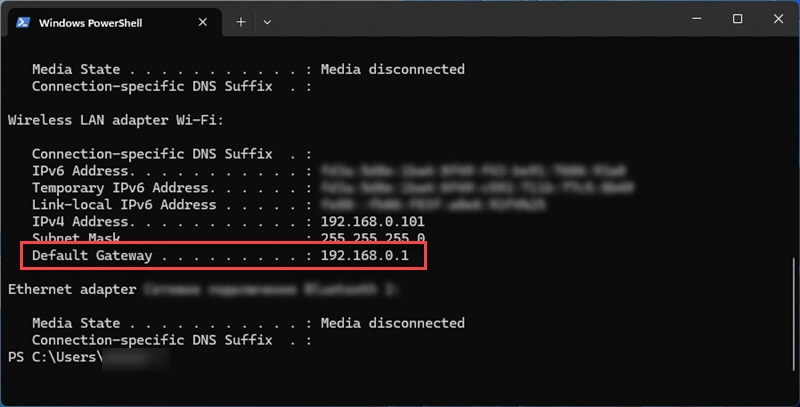Open a new tab with the plus button
The image size is (800, 407).
pyautogui.click(x=241, y=22)
